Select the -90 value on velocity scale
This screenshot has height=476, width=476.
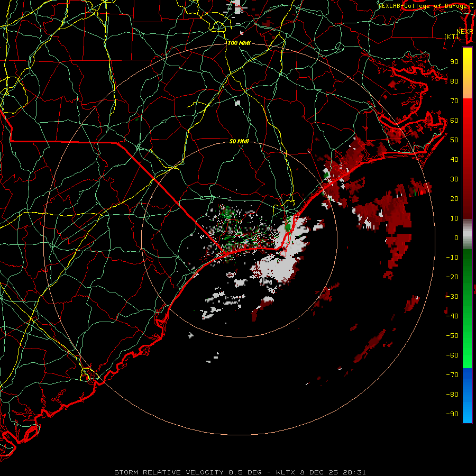click(x=452, y=414)
